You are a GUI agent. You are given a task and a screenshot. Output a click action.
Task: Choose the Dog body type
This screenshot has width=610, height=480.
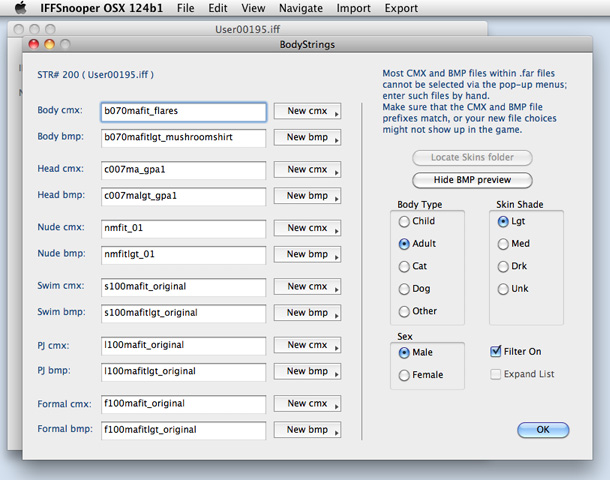point(404,289)
